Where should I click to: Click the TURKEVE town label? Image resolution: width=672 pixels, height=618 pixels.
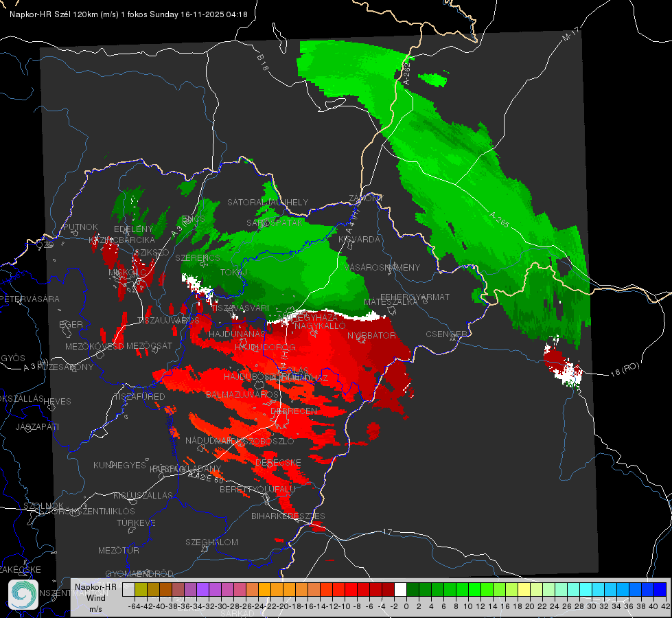(136, 523)
